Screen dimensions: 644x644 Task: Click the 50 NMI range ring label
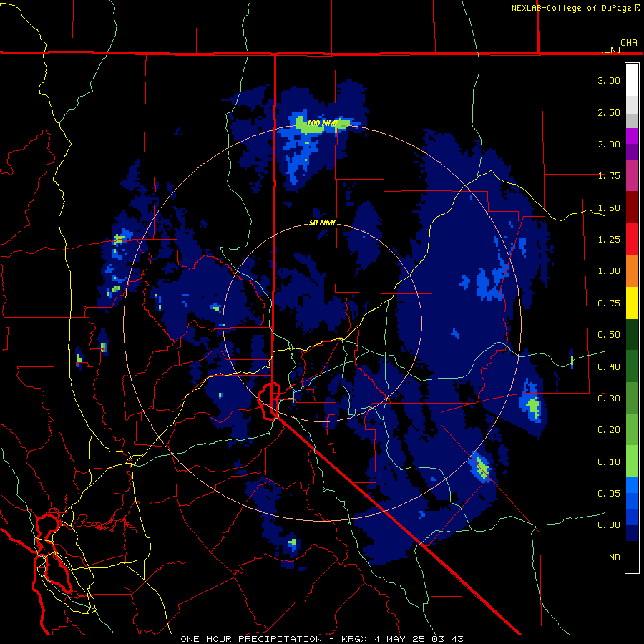pyautogui.click(x=322, y=223)
